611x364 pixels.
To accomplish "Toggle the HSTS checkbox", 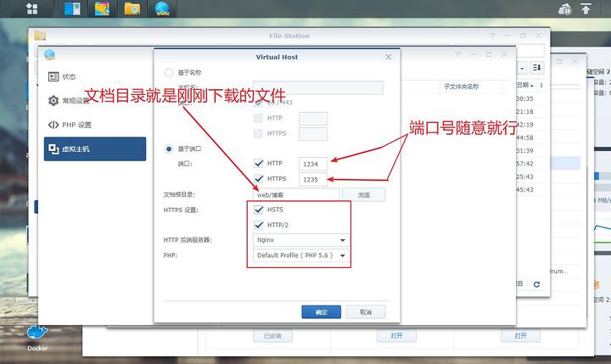I will [258, 210].
